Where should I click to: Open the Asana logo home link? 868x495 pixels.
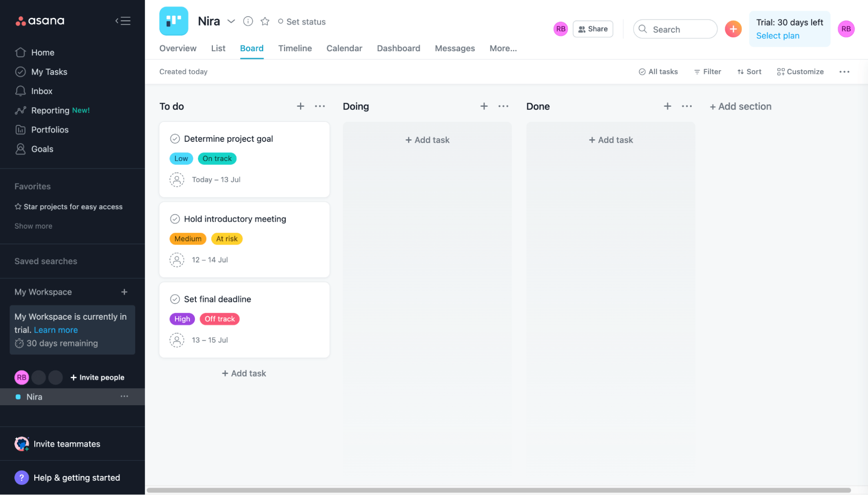pyautogui.click(x=40, y=21)
